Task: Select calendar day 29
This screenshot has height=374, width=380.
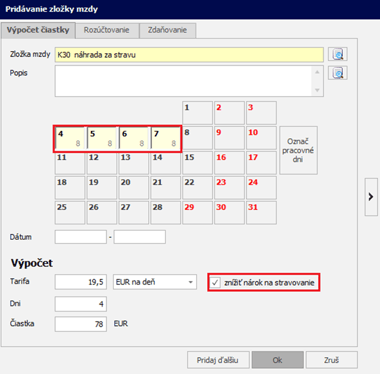Action: [197, 213]
